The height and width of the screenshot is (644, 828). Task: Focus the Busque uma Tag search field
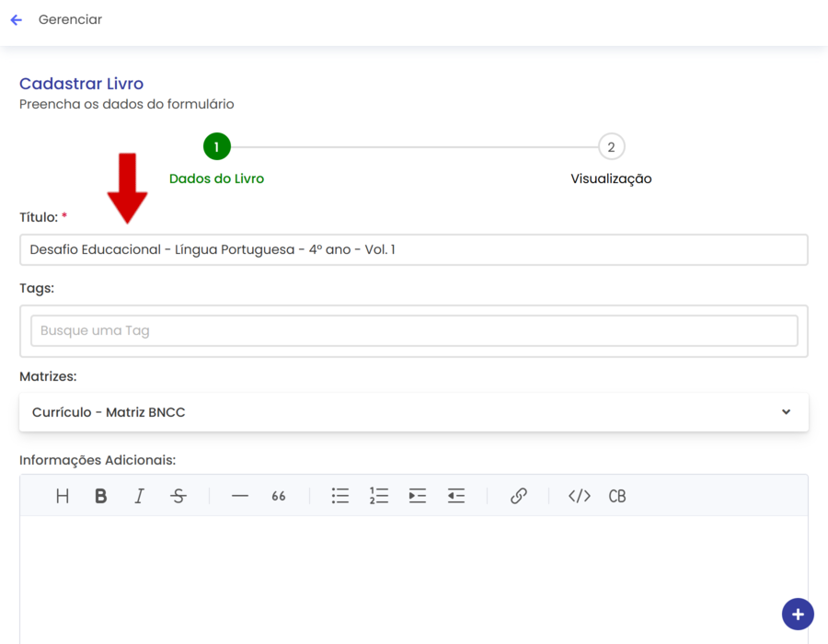413,331
